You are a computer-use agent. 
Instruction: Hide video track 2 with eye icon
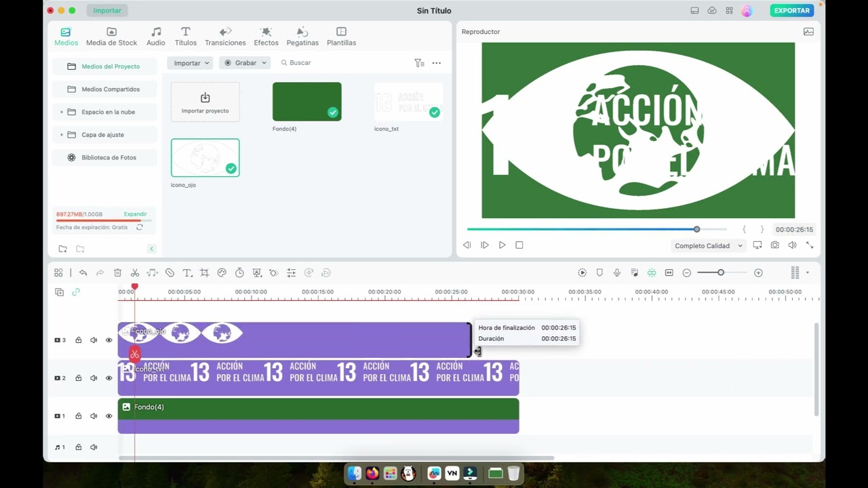coord(108,378)
